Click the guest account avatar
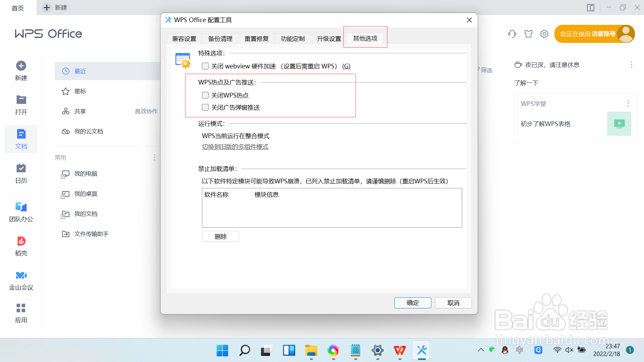Viewport: 644px width, 362px height. coord(626,34)
